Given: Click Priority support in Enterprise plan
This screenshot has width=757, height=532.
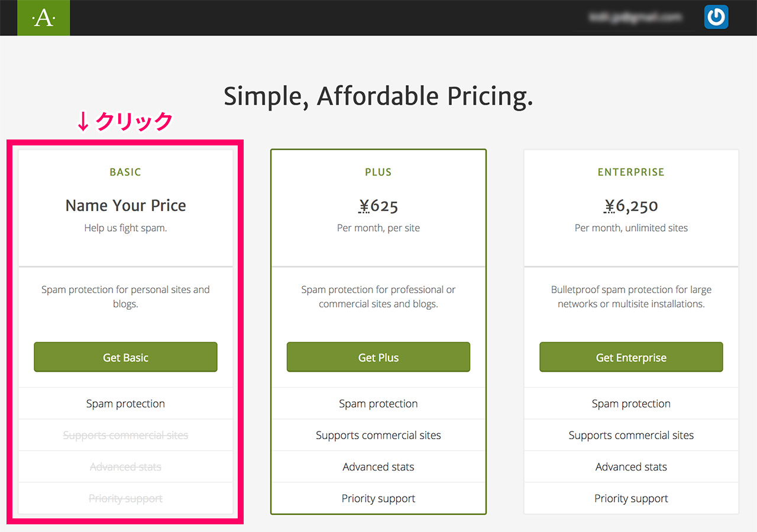Looking at the screenshot, I should [631, 498].
